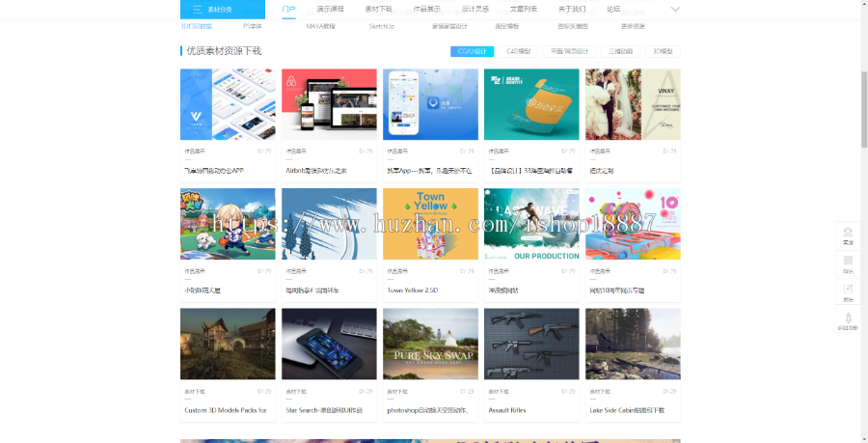Click the MAYA教程 sub-link
Screen dimensions: 868x443
[320, 26]
